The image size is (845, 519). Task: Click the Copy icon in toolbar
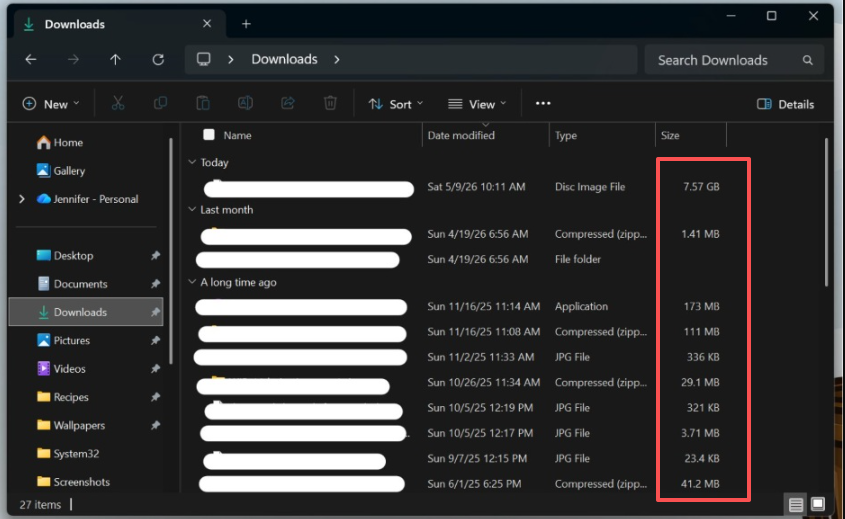pyautogui.click(x=160, y=103)
